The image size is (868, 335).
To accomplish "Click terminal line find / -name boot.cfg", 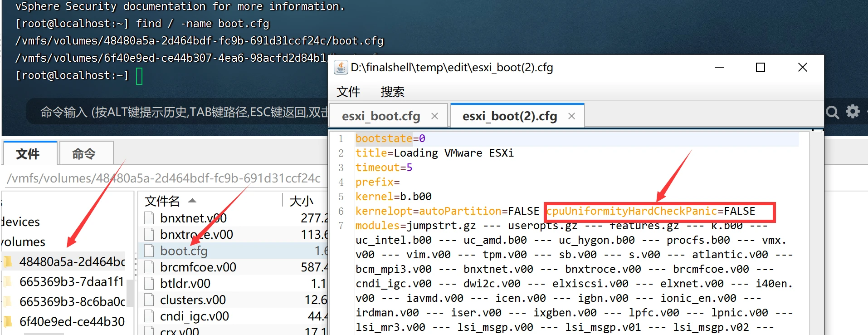I will click(203, 24).
